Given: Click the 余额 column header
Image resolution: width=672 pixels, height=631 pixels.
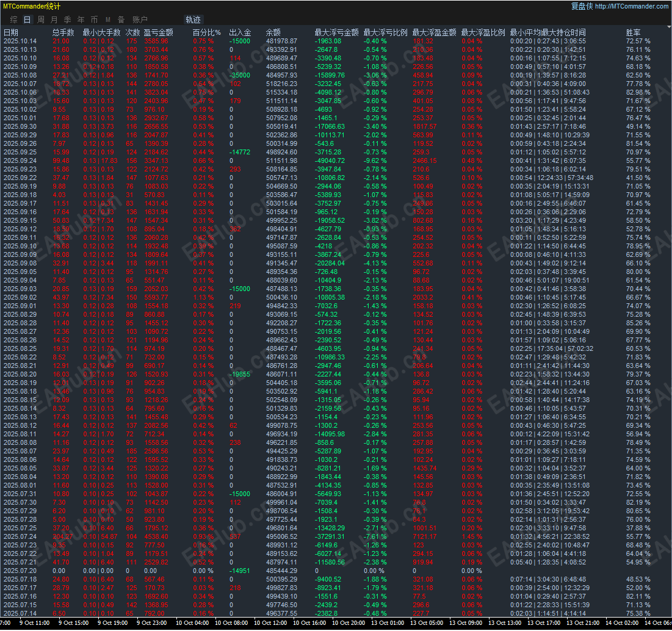Looking at the screenshot, I should [273, 32].
